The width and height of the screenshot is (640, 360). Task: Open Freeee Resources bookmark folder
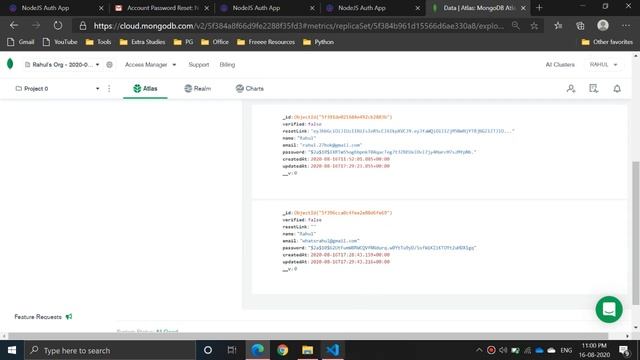click(x=266, y=42)
